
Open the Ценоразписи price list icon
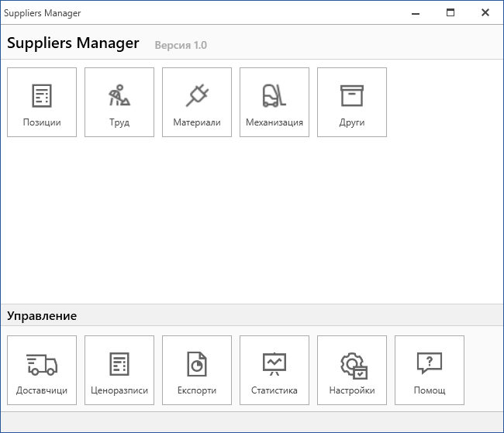click(119, 363)
